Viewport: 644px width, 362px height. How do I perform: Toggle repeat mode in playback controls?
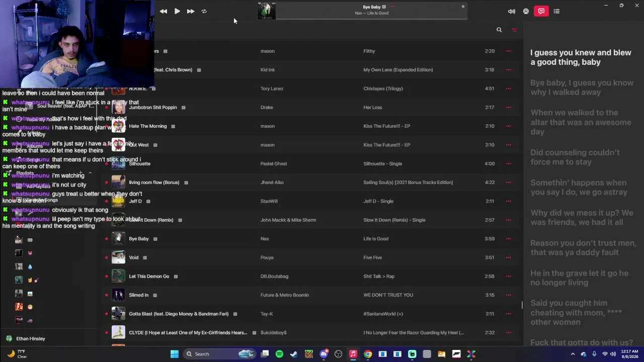204,11
